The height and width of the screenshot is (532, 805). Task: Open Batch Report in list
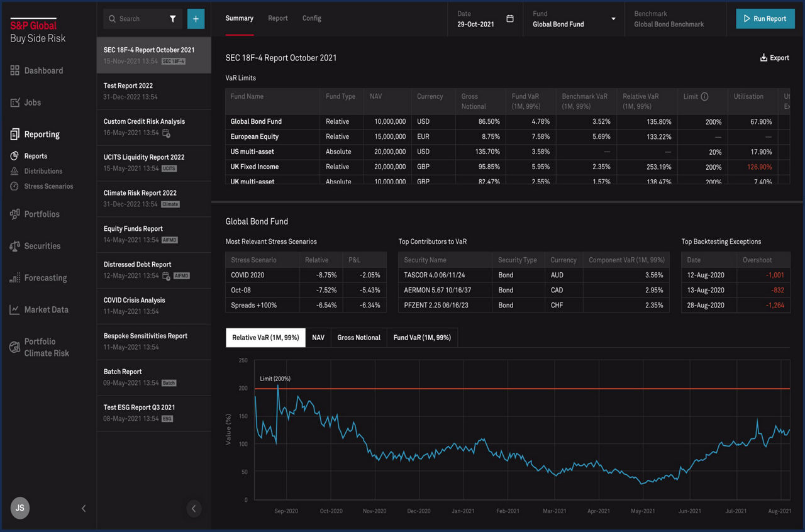[154, 377]
